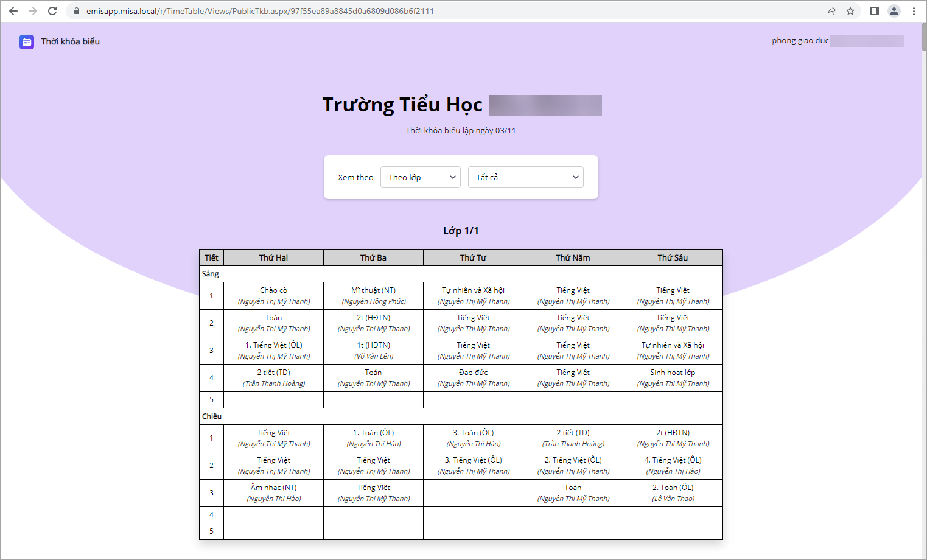Click the "1t (HĐTN)" lesson cell
This screenshot has width=927, height=560.
(373, 351)
